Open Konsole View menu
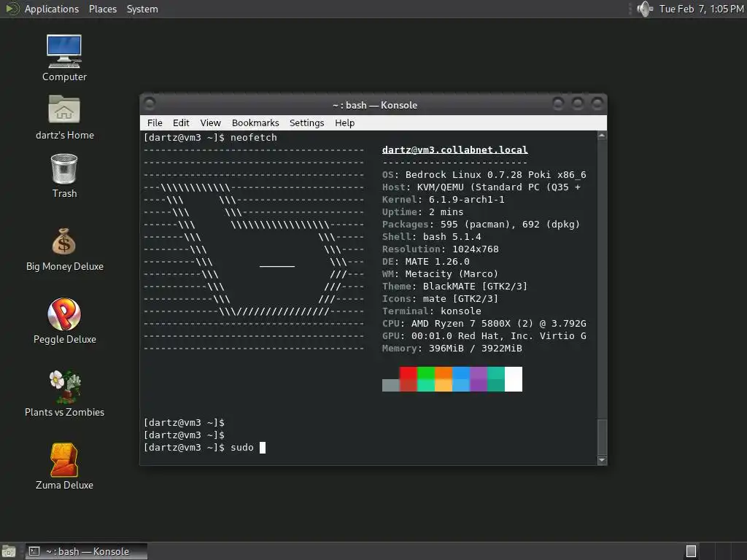Viewport: 747px width, 560px height. pyautogui.click(x=210, y=122)
